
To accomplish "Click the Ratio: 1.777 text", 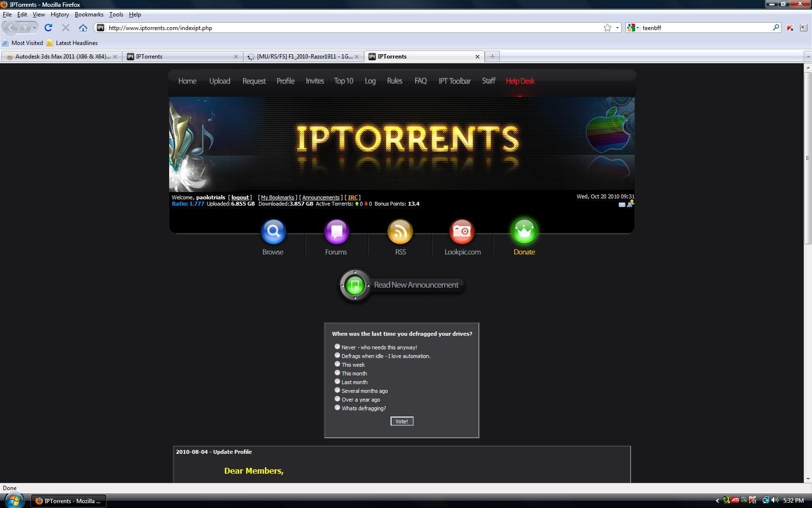I will coord(188,204).
